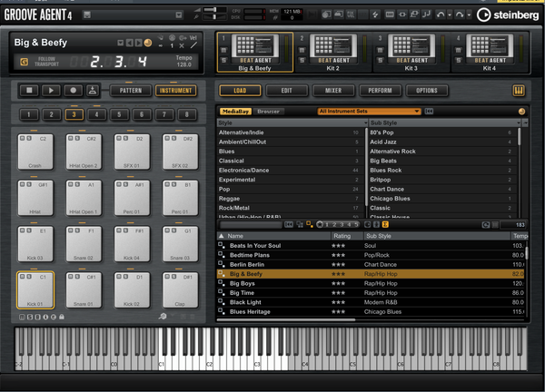
Task: Load the next kit preset
Action: [138, 43]
